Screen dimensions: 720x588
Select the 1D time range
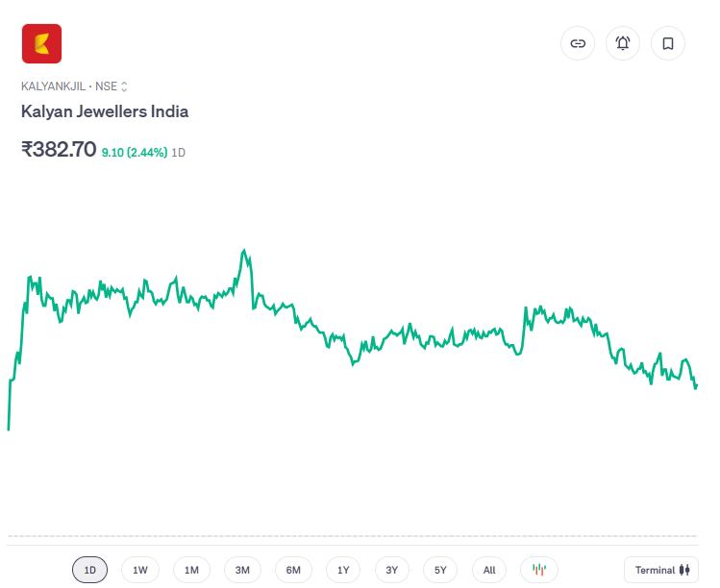click(x=90, y=570)
